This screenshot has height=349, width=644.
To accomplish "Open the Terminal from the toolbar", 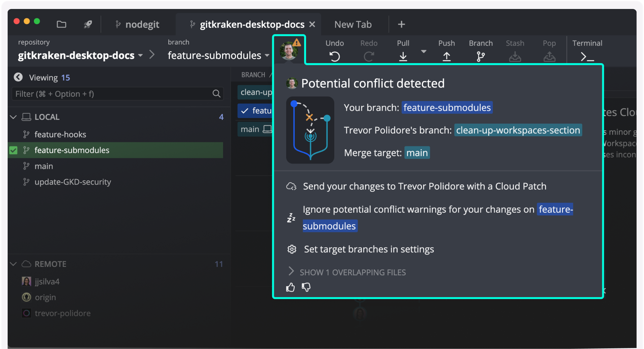I will 587,50.
